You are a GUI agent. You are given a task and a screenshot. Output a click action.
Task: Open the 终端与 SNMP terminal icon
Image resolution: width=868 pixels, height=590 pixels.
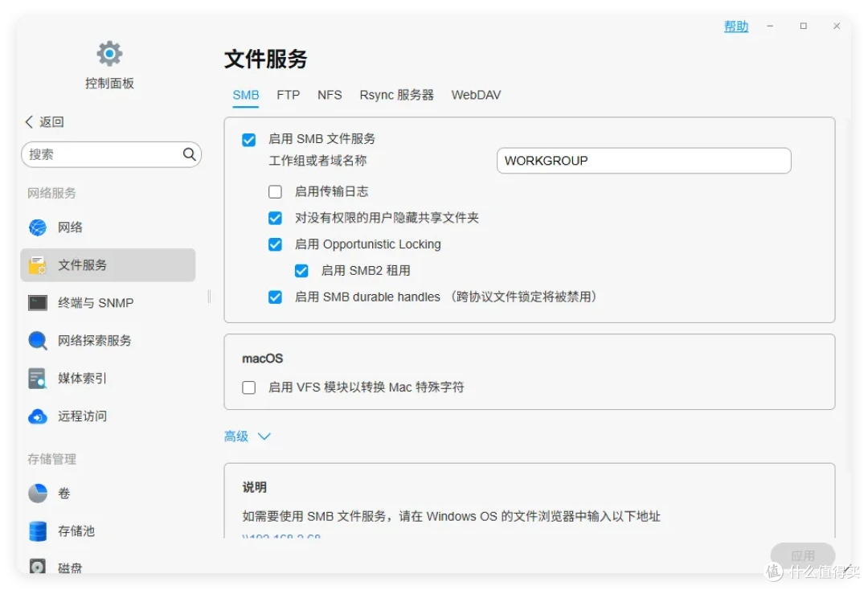coord(38,303)
